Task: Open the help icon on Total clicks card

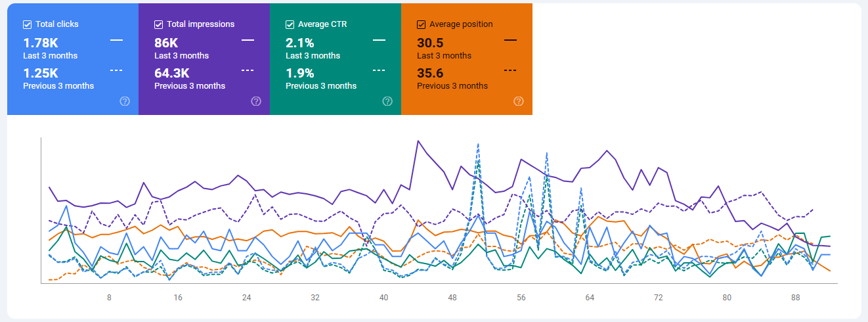Action: [x=125, y=101]
